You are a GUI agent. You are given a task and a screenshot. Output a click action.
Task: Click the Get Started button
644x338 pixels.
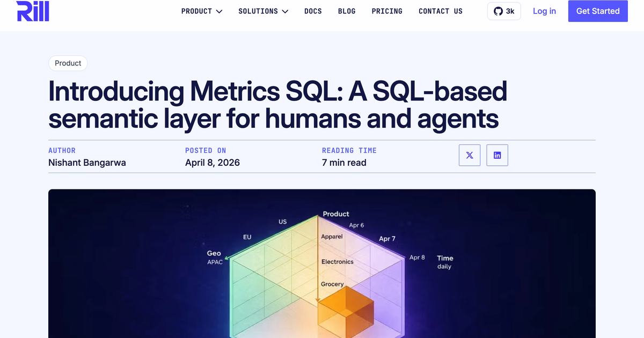pyautogui.click(x=598, y=11)
